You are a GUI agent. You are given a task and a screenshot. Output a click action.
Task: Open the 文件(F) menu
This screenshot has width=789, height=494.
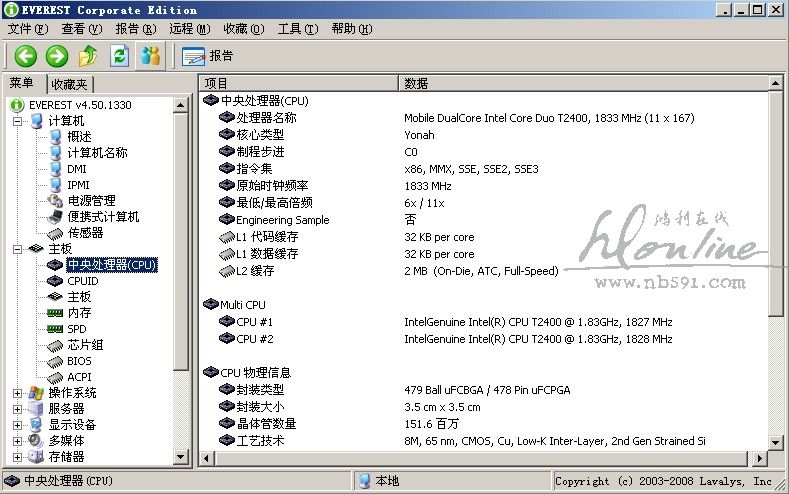click(27, 29)
